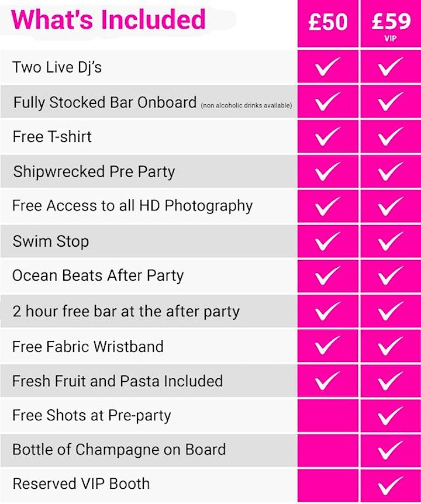Click the VIP checkmark for Free Shots at Pre-party
Image resolution: width=421 pixels, height=504 pixels.
391,415
